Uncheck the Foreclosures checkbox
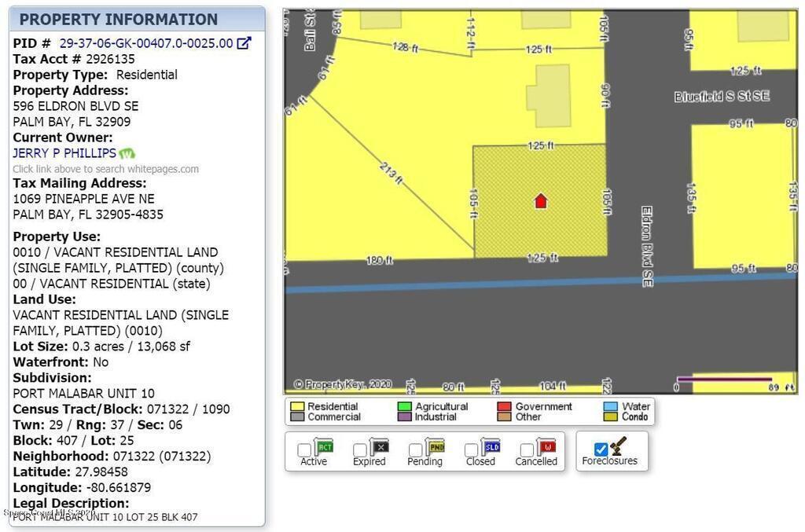805x532 pixels. (601, 449)
